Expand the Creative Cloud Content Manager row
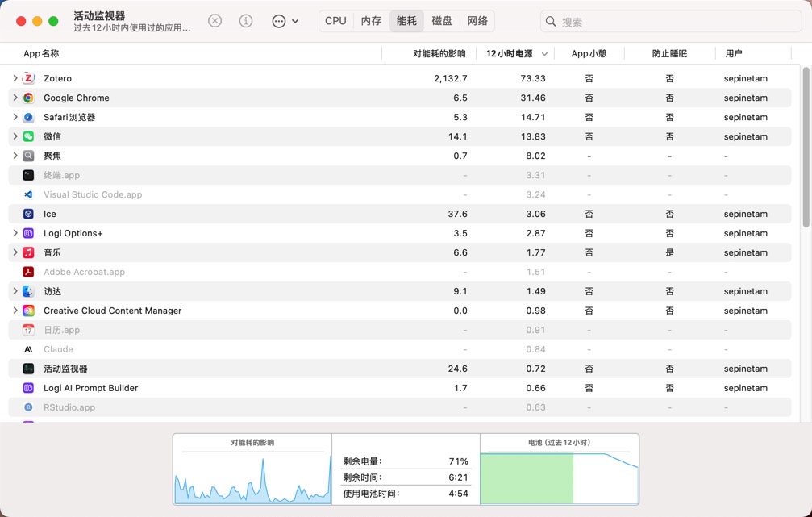 click(15, 311)
